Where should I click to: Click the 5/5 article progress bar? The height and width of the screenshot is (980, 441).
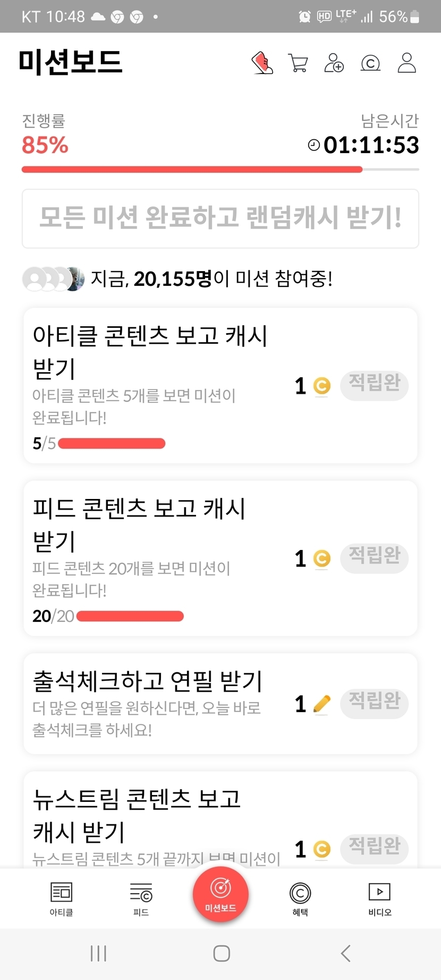tap(112, 443)
